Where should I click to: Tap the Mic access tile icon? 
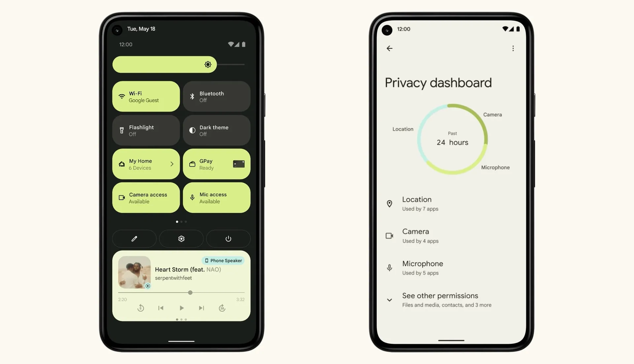point(192,197)
